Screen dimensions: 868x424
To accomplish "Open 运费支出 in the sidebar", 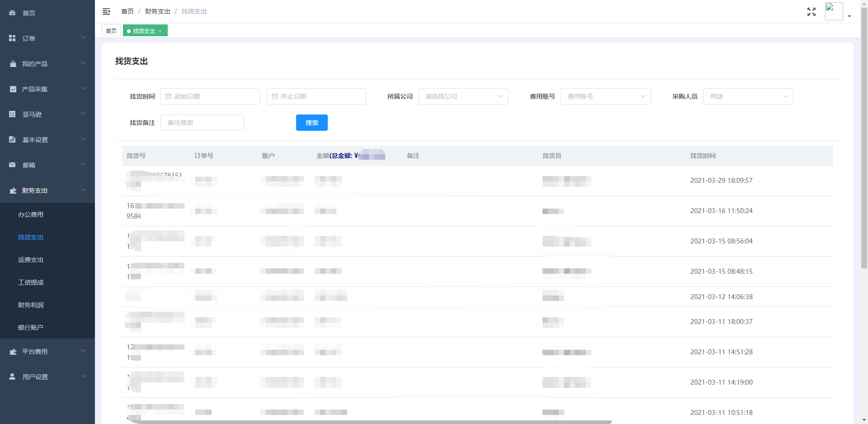I will (x=31, y=260).
